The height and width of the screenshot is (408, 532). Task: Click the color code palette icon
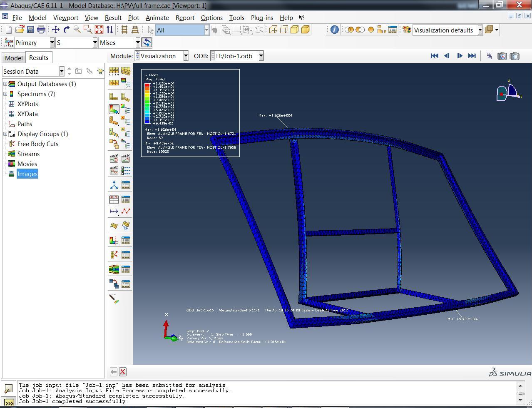[x=407, y=30]
